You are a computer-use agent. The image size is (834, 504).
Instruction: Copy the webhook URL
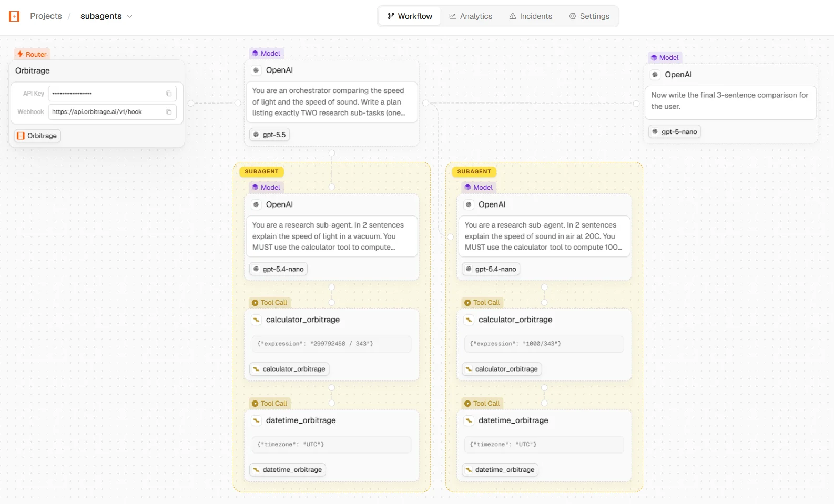[169, 112]
